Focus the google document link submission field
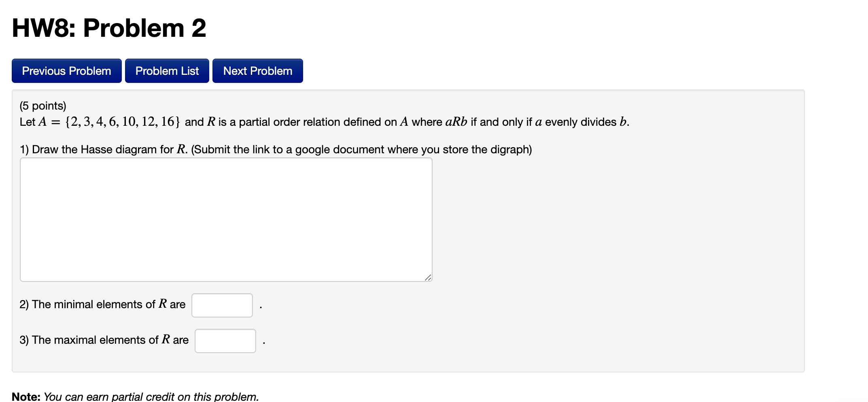The height and width of the screenshot is (402, 868). (x=226, y=218)
